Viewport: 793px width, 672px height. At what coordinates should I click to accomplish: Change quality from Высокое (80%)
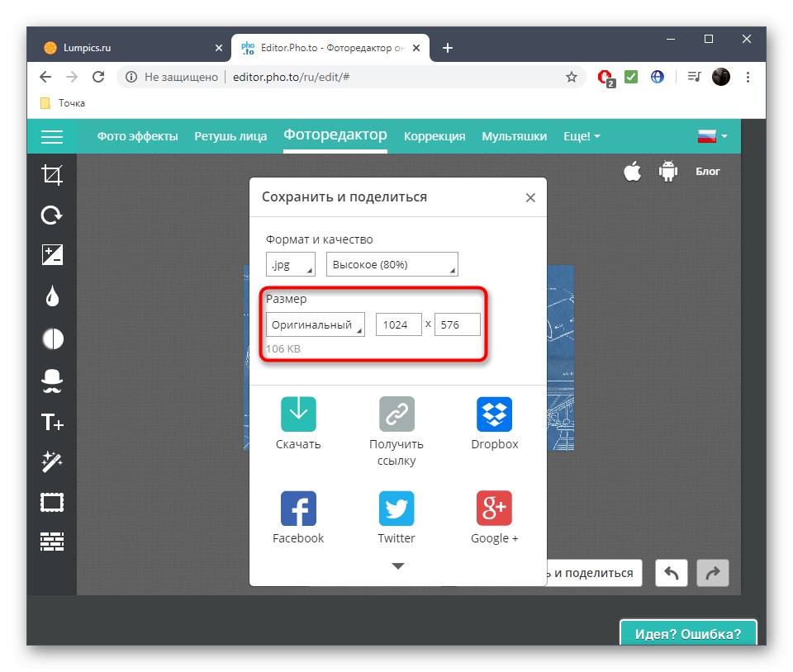point(392,264)
